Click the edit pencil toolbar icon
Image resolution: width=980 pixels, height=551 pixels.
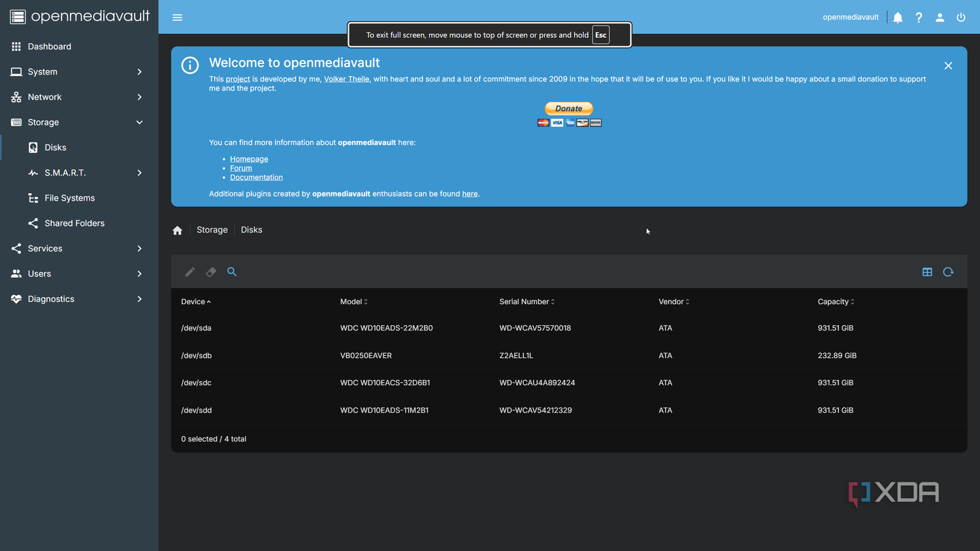[x=190, y=272]
